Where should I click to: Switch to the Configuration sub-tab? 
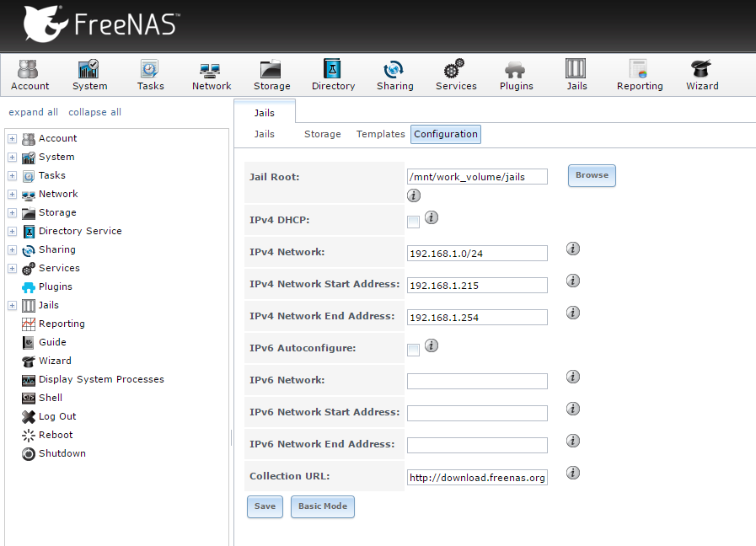pyautogui.click(x=446, y=134)
